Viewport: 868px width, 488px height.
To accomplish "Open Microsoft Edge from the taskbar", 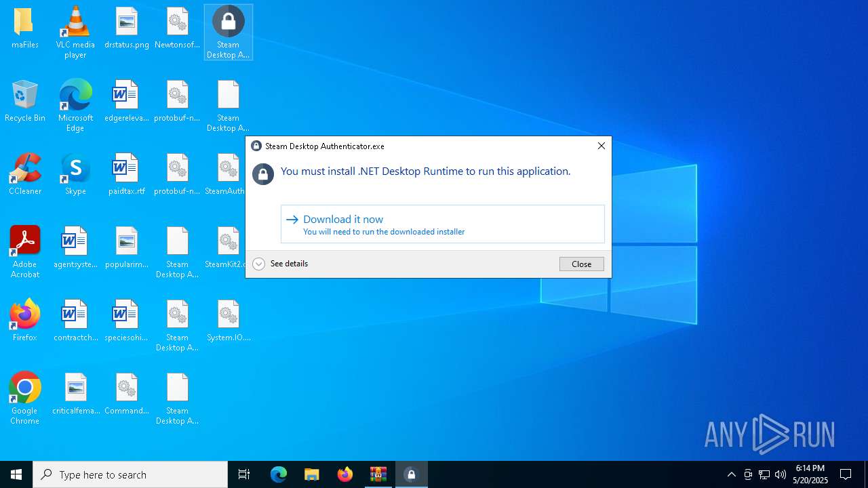I will pyautogui.click(x=279, y=474).
